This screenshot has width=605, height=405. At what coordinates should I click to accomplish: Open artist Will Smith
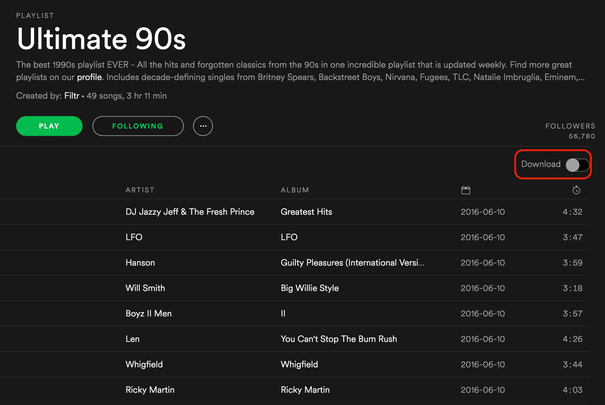(145, 288)
